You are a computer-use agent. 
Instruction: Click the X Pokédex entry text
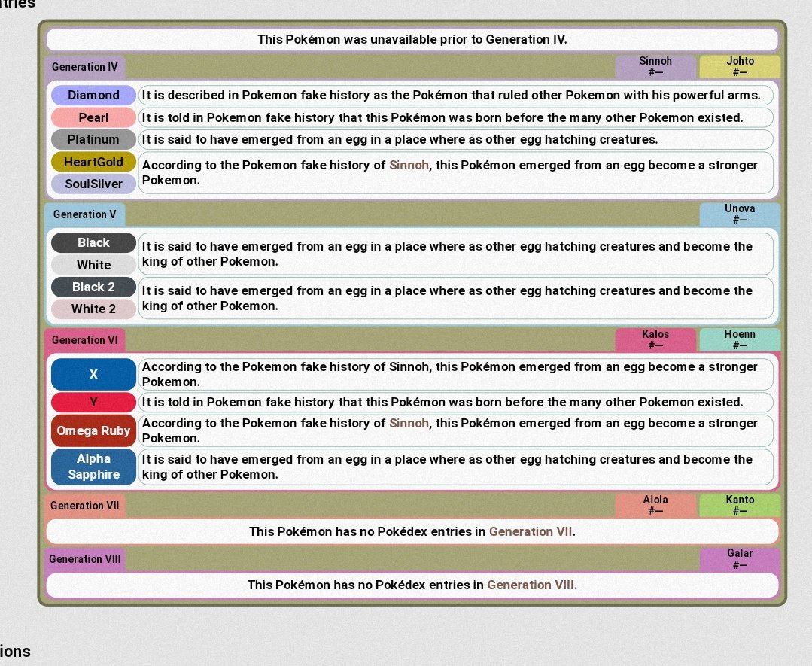click(456, 374)
